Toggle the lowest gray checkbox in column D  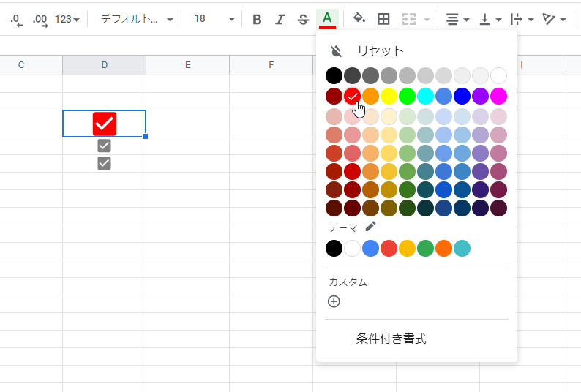[104, 163]
